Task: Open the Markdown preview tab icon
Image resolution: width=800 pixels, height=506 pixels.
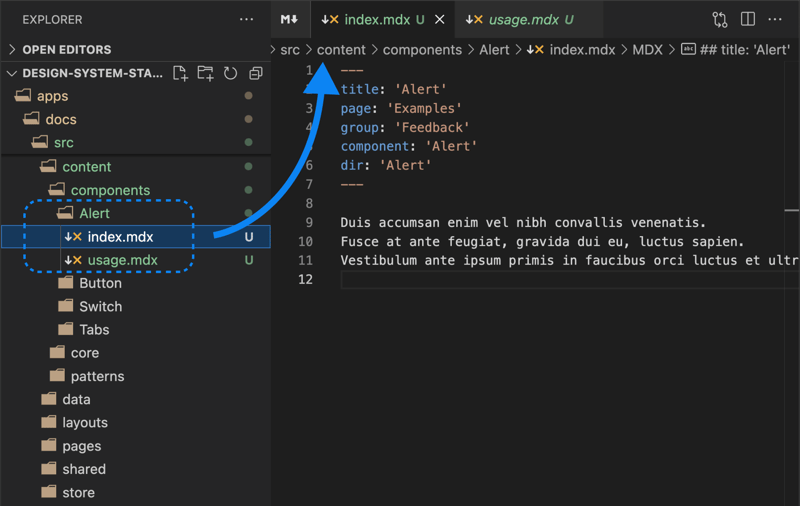Action: (x=289, y=19)
